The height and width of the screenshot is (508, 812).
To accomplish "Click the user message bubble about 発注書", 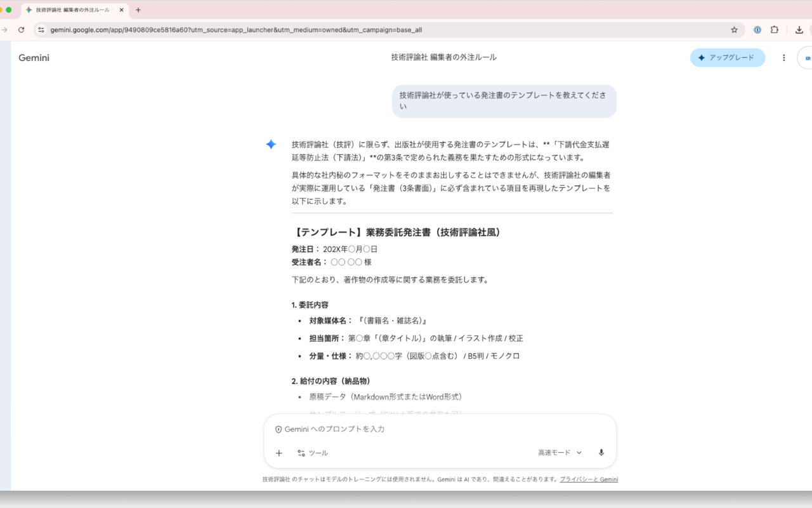I will [x=504, y=101].
